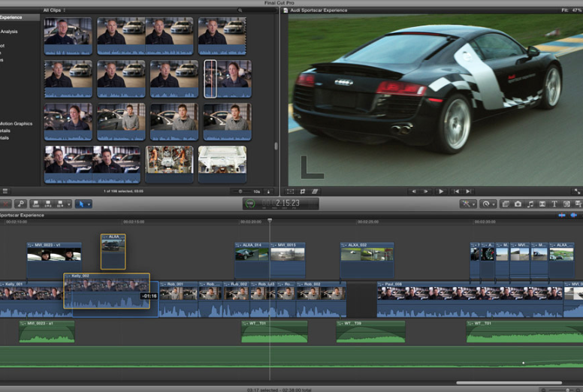Select the Rob_001 clip in timeline
This screenshot has height=392, width=583.
(179, 300)
